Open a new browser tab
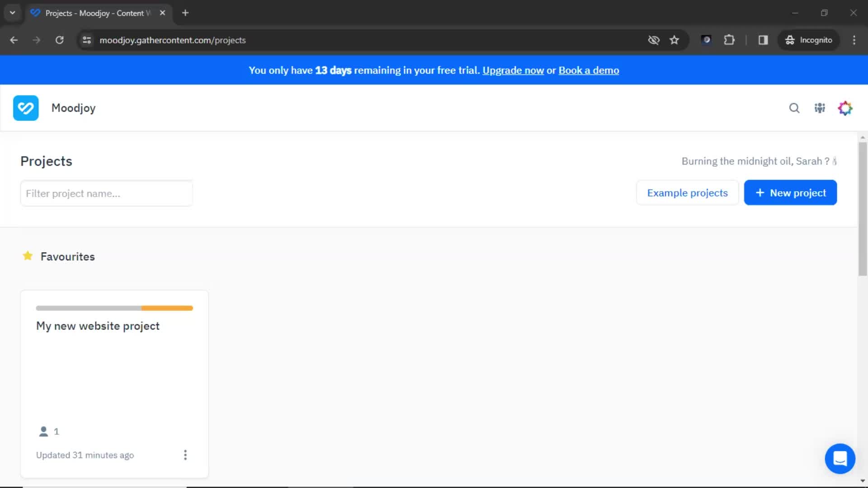The image size is (868, 488). 185,13
